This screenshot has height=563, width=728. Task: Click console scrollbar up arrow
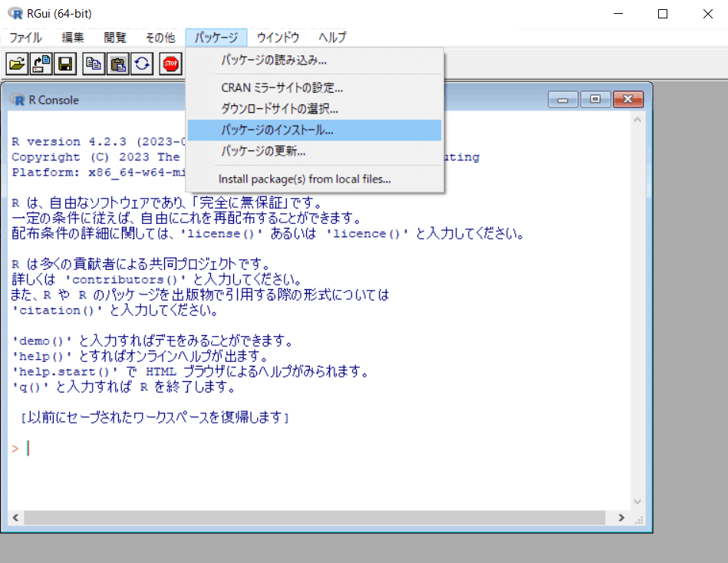637,120
